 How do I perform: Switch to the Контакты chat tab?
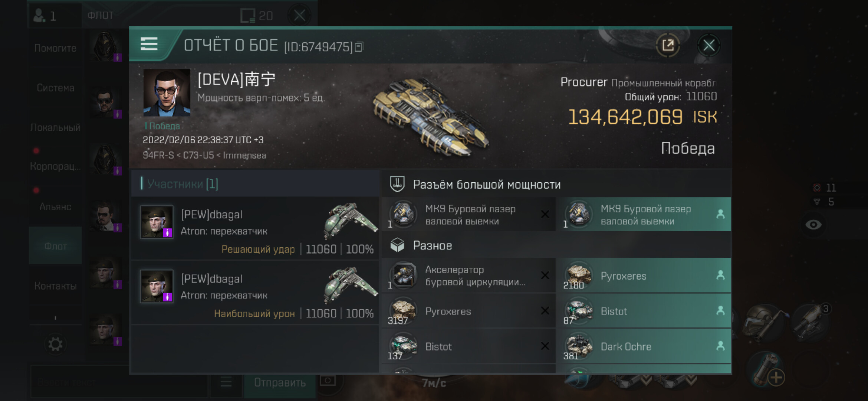tap(55, 286)
